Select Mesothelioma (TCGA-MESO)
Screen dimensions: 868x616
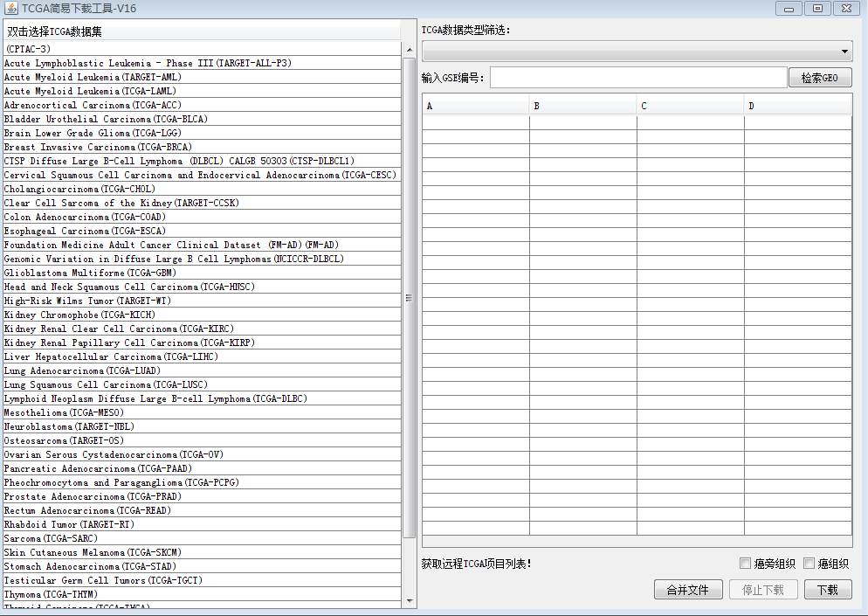(x=202, y=412)
